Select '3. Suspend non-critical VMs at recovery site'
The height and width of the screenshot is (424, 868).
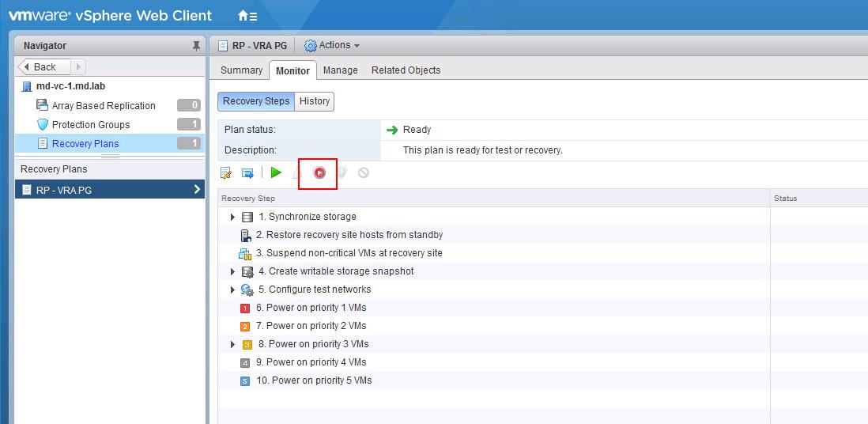point(349,253)
